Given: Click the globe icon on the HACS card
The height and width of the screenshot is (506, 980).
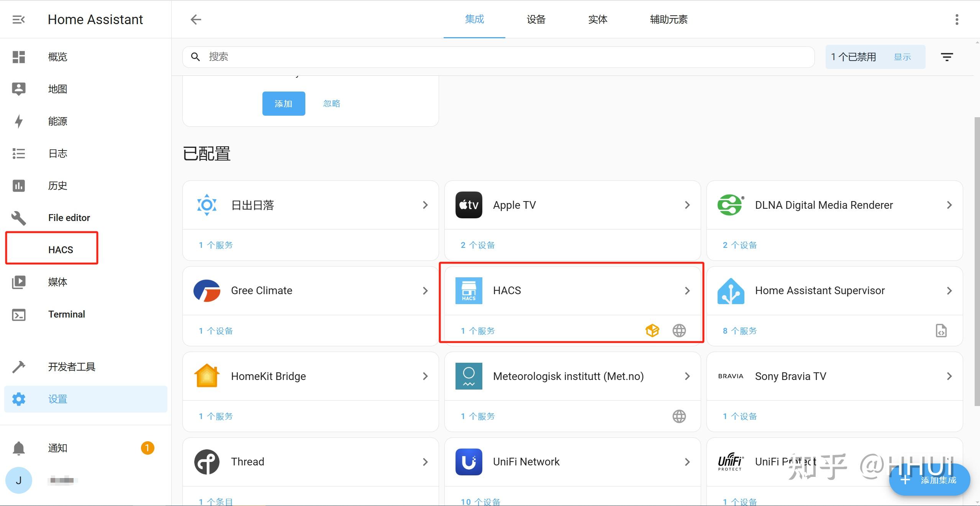Looking at the screenshot, I should 678,330.
